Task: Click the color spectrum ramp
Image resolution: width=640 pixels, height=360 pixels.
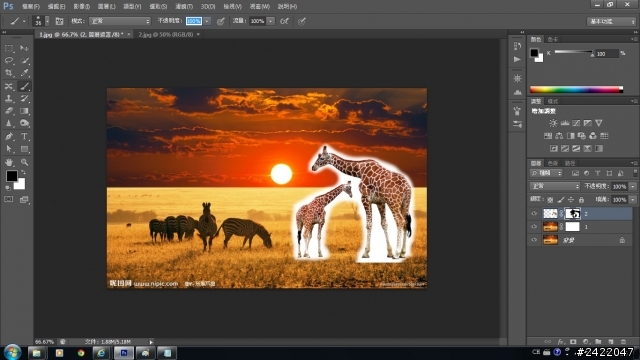Action: (576, 90)
